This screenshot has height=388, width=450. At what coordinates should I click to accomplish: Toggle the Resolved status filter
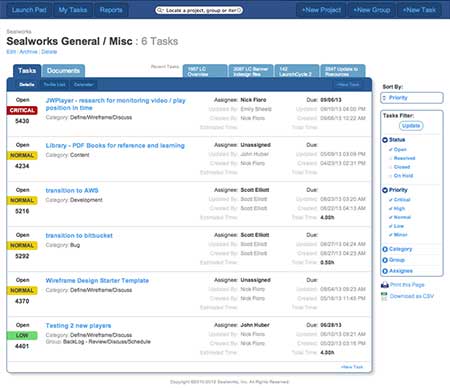[402, 158]
